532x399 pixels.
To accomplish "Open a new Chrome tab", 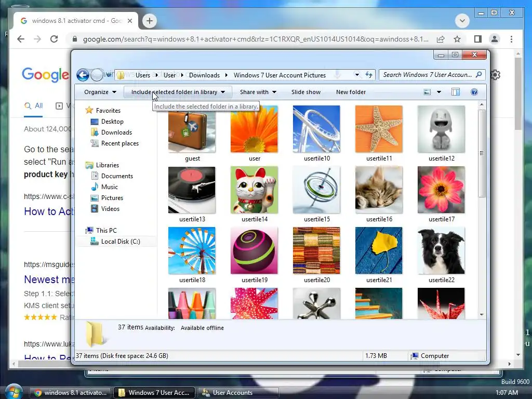I will 150,21.
